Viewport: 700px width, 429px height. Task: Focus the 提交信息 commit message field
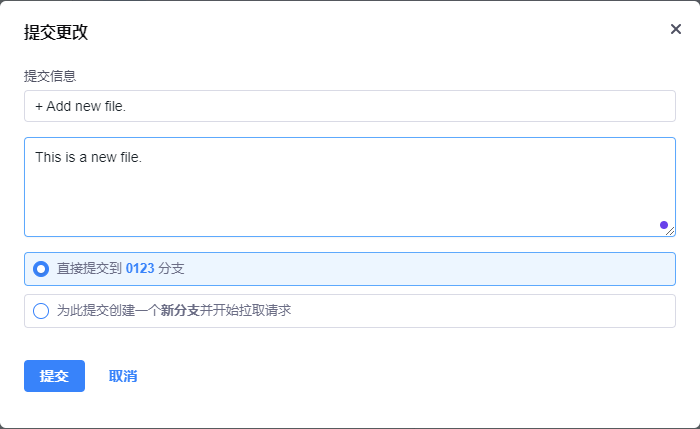click(x=350, y=106)
